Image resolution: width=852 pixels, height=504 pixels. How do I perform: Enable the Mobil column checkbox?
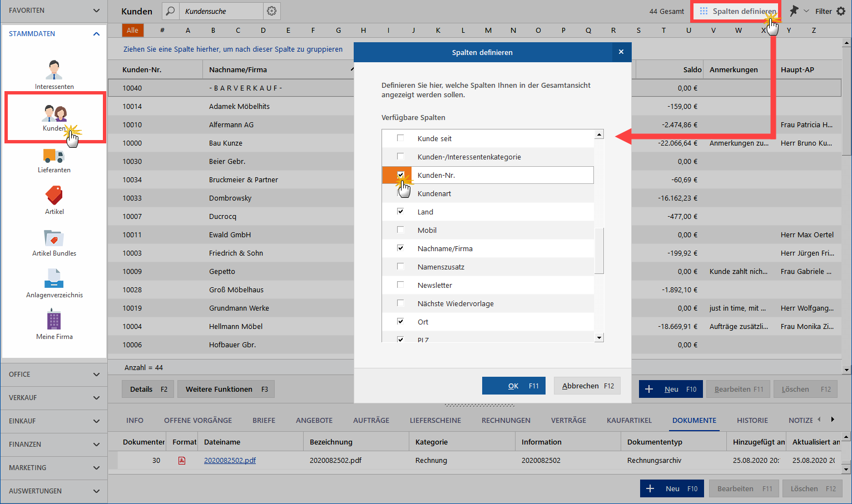pyautogui.click(x=400, y=229)
